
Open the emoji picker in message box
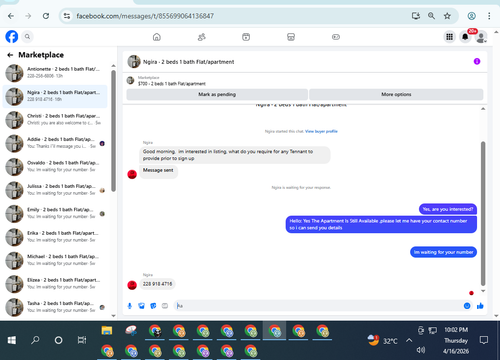coord(467,306)
